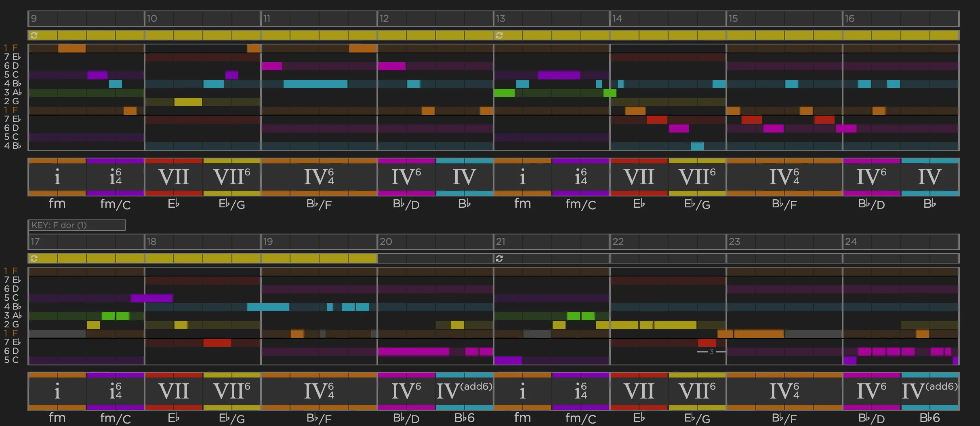Select the long cyan B♭ note in measure 11

coord(315,84)
